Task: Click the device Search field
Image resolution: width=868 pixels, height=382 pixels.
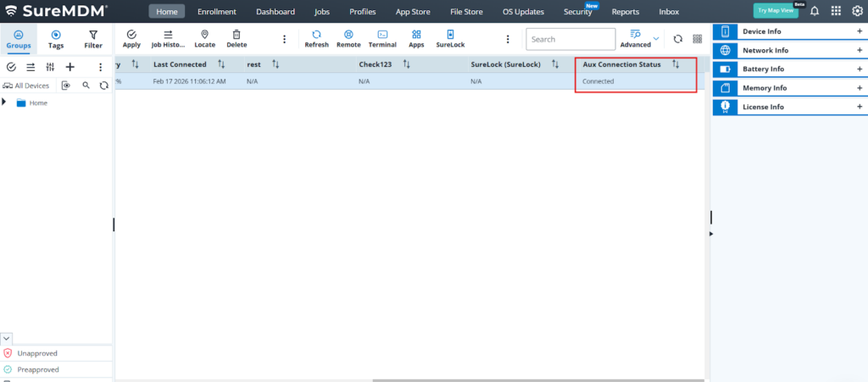Action: [x=570, y=39]
